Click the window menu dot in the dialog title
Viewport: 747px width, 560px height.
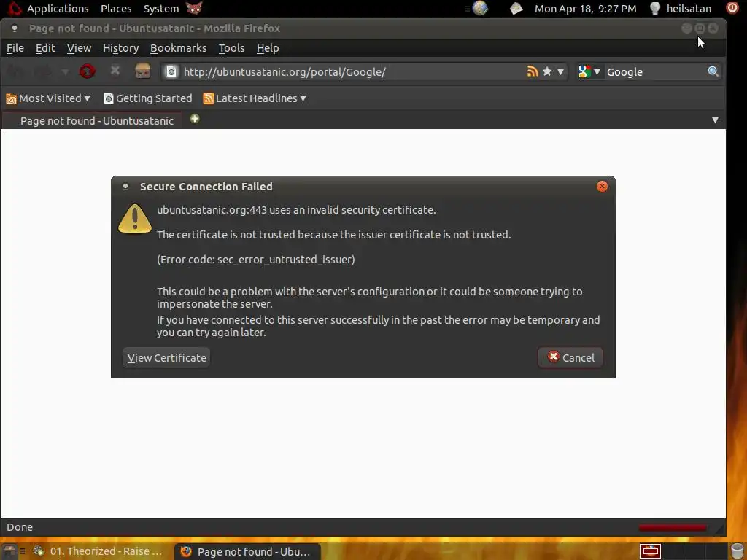(x=125, y=187)
